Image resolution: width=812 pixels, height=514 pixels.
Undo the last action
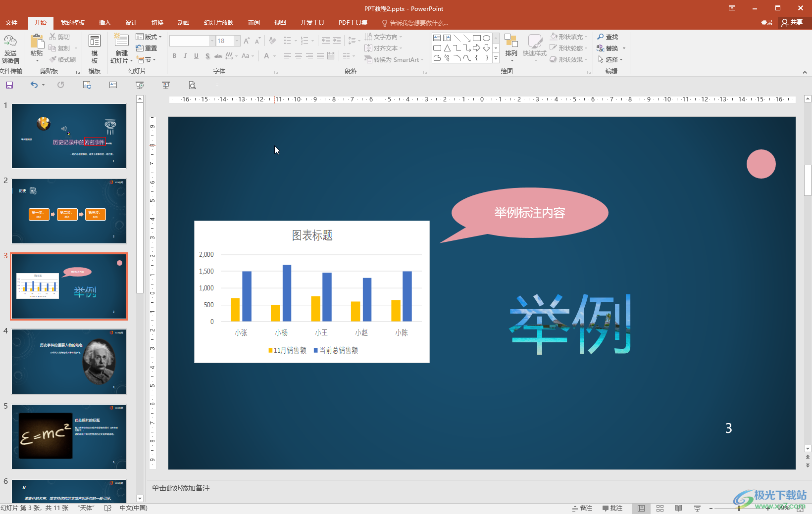coord(34,85)
